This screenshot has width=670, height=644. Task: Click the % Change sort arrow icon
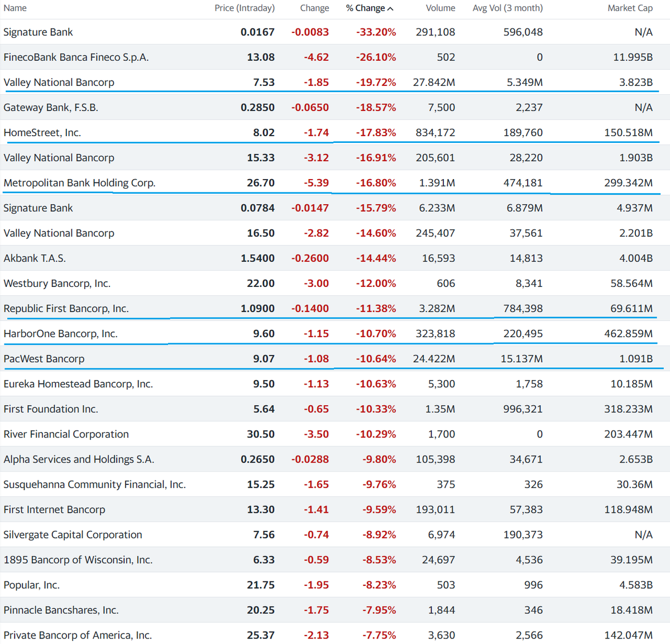pos(390,8)
